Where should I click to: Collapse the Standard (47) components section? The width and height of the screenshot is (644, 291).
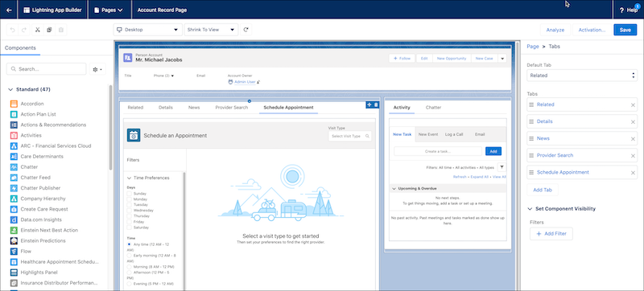pos(10,89)
